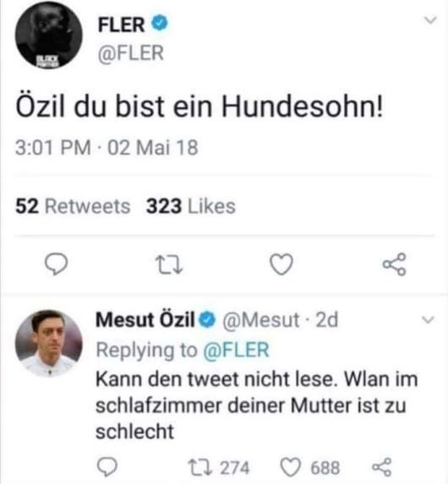Follow the @FLER mention in Replying to
448x484 pixels.
tap(236, 350)
